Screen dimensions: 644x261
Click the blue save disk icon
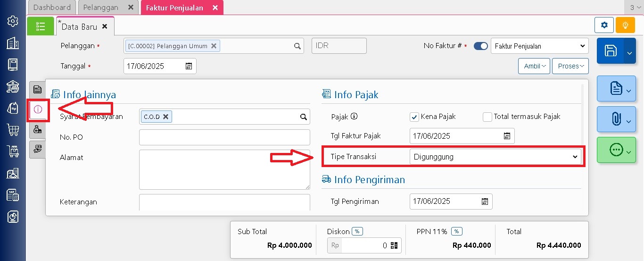click(x=611, y=51)
